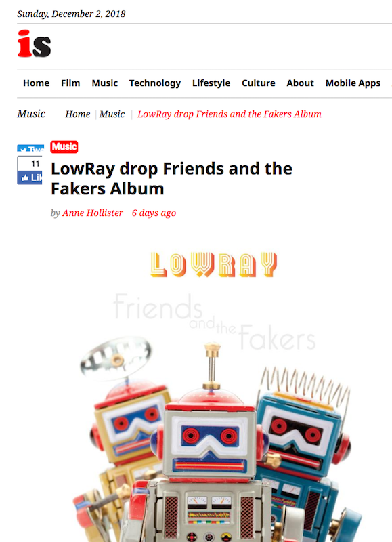The height and width of the screenshot is (542, 392).
Task: Open the Lifestyle navigation item
Action: [x=211, y=83]
